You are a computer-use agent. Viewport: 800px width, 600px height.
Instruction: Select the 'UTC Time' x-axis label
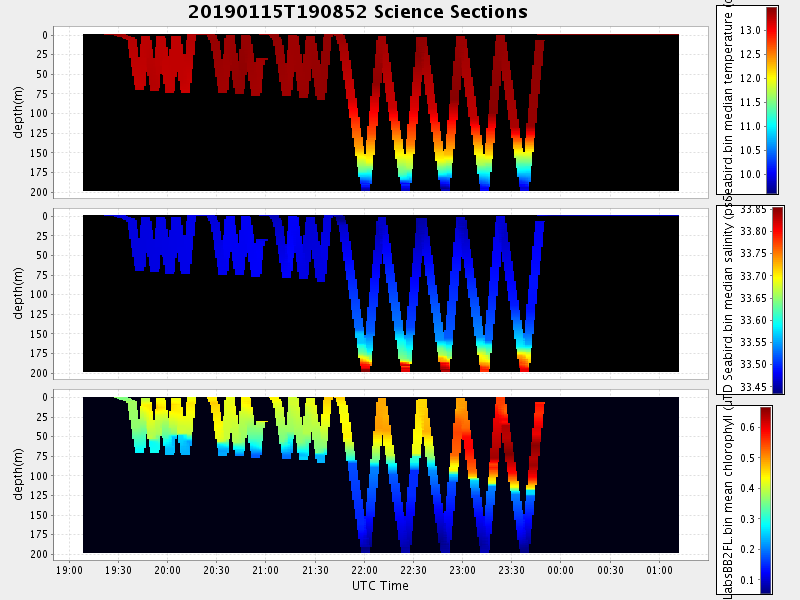coord(380,586)
